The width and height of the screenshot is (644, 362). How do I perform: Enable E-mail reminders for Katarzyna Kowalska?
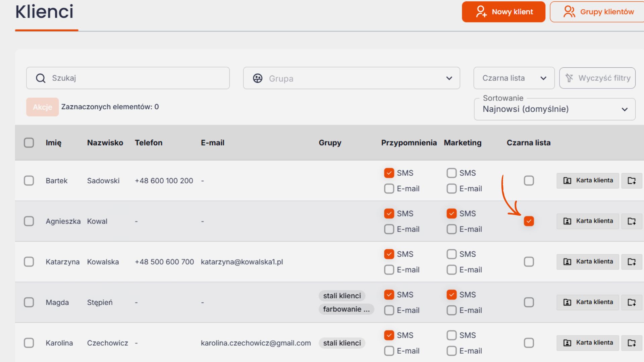389,270
